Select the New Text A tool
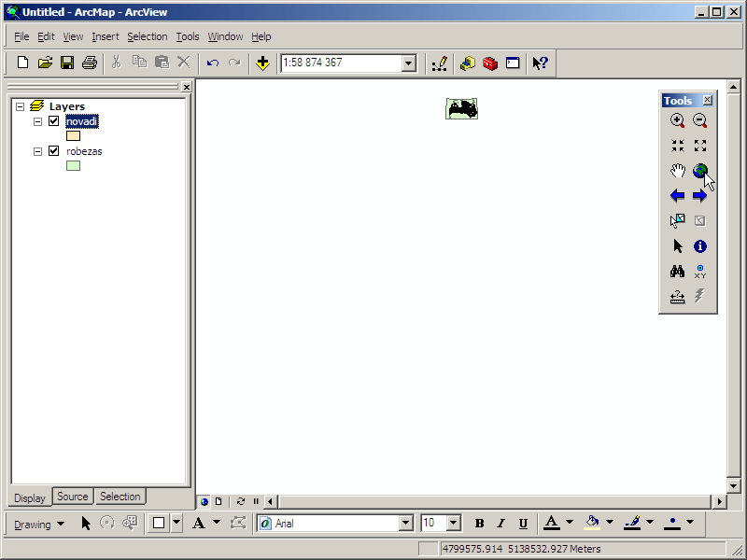The height and width of the screenshot is (560, 747). (x=199, y=524)
